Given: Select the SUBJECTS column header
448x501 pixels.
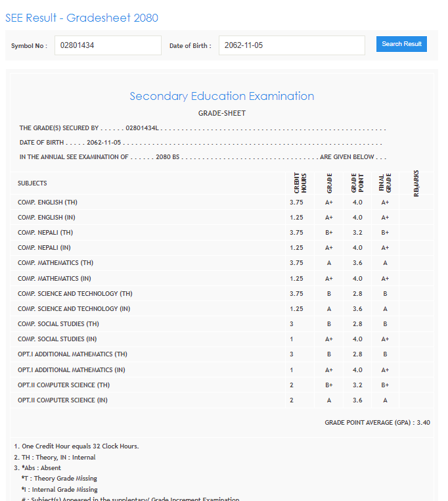Looking at the screenshot, I should point(32,183).
